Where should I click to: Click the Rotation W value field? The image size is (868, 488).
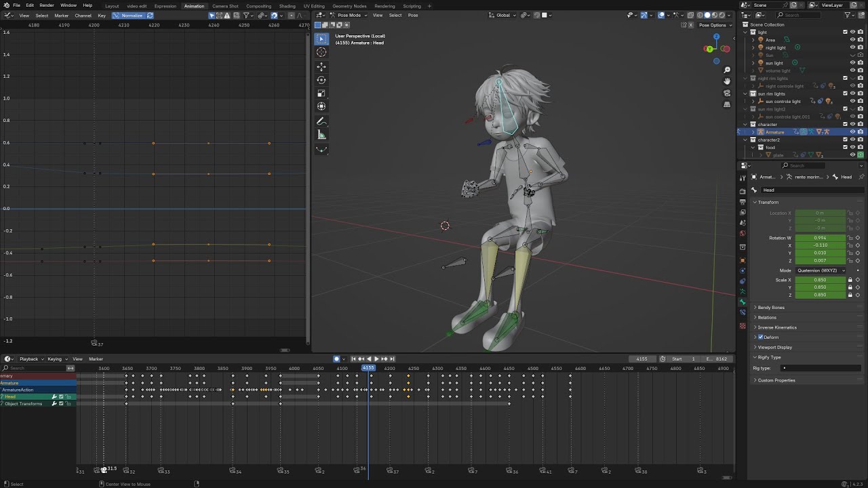[x=821, y=238]
